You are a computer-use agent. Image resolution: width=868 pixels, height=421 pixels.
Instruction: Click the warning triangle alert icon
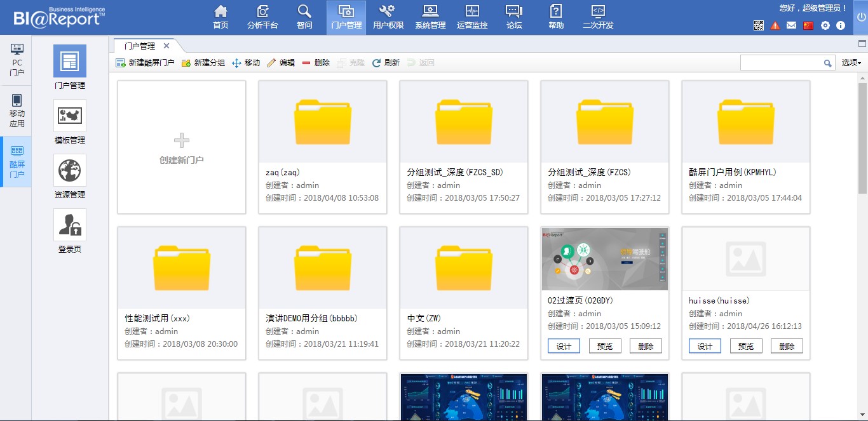tap(776, 25)
